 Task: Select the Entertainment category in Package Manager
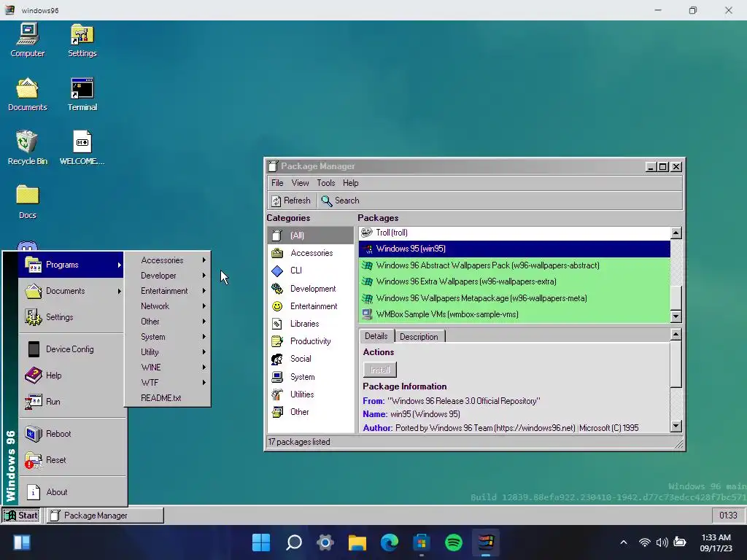[311, 306]
